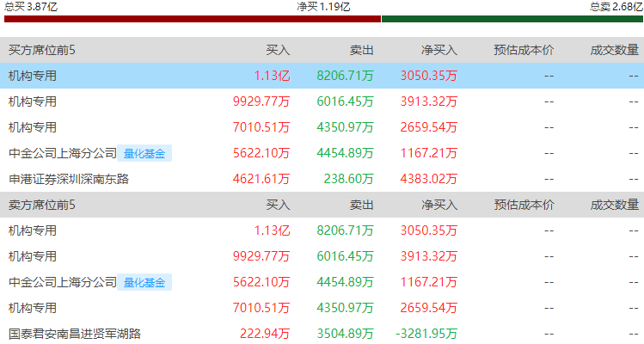
Task: Click 2659.54万 in the 买方席位前5 list
Action: 429,127
